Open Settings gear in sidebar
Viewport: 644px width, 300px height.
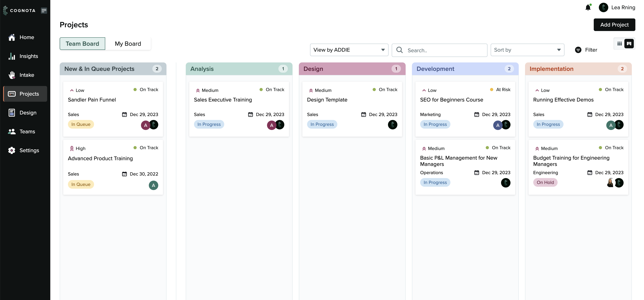click(12, 150)
